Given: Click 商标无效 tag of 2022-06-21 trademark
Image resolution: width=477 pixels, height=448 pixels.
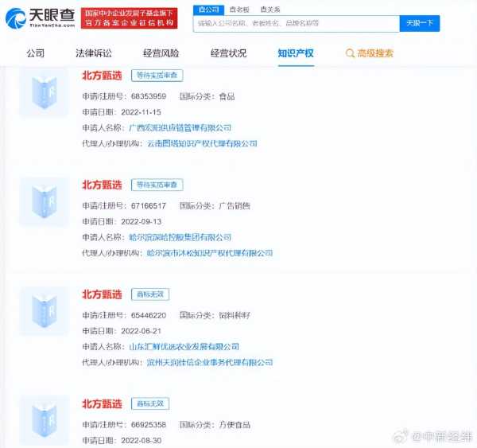Looking at the screenshot, I should pos(150,294).
